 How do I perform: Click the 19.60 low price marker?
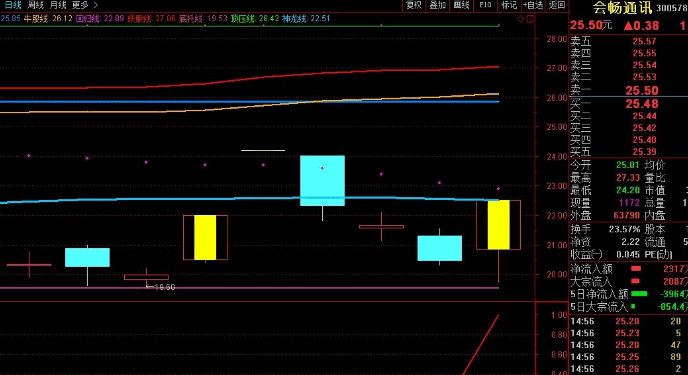pyautogui.click(x=161, y=287)
